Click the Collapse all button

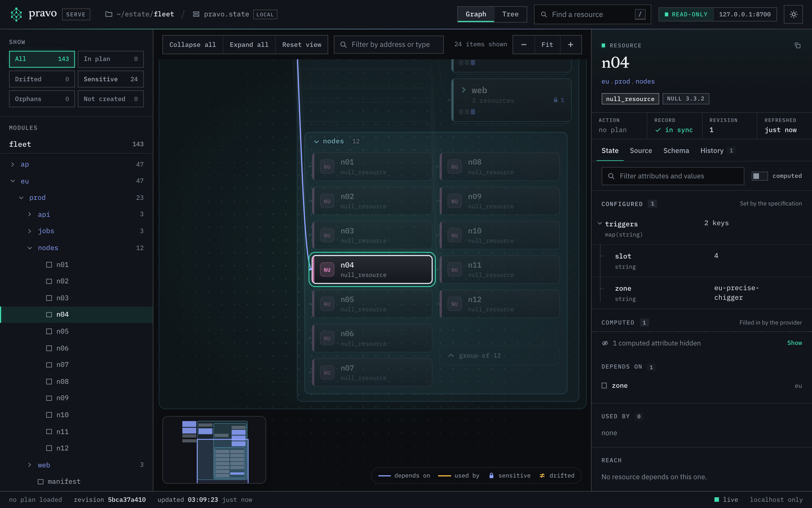[x=193, y=45]
